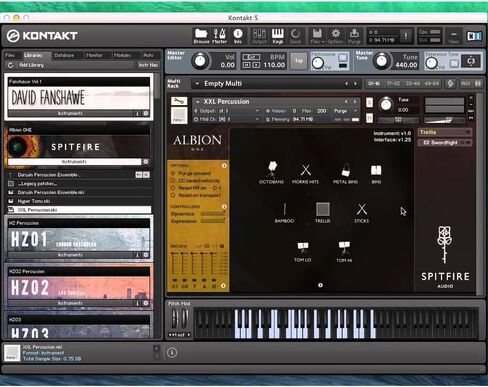The image size is (488, 387).
Task: Open the Browse folder icon
Action: pyautogui.click(x=201, y=36)
